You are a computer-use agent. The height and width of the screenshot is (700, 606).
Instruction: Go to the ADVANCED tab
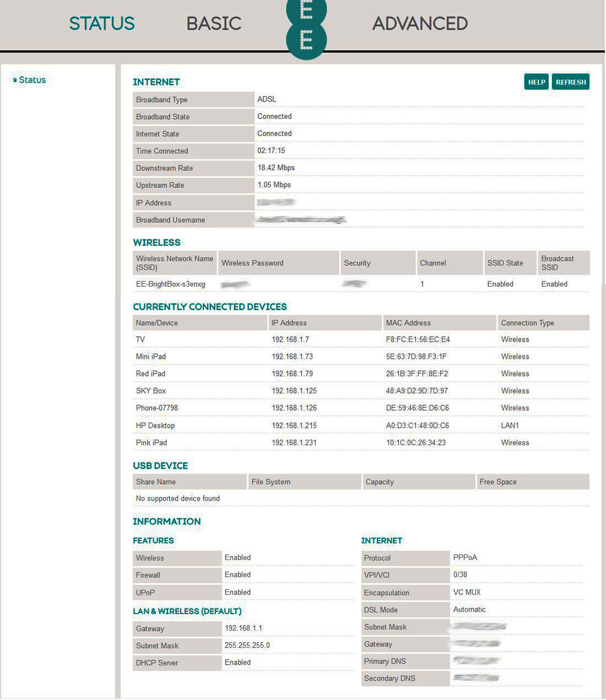420,24
